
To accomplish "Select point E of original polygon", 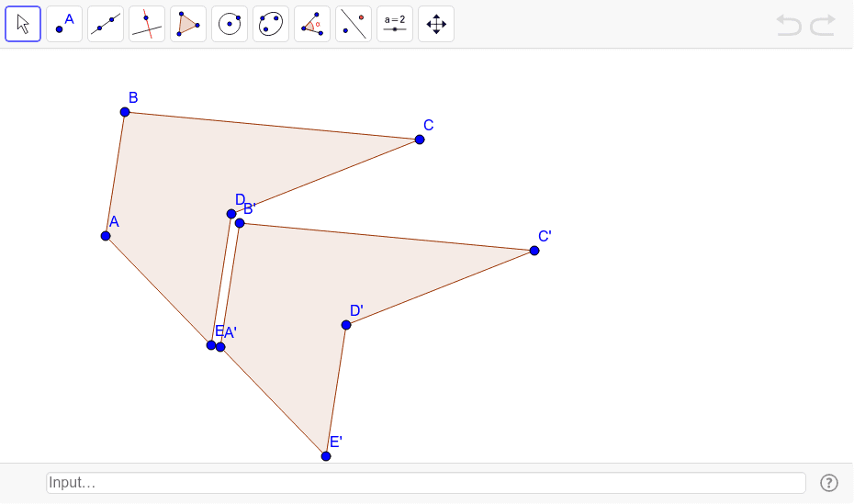I will (211, 345).
